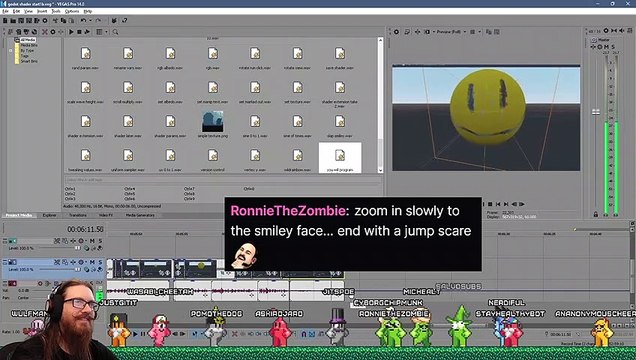Open the Tools menu
636x360 pixels.
coord(56,11)
